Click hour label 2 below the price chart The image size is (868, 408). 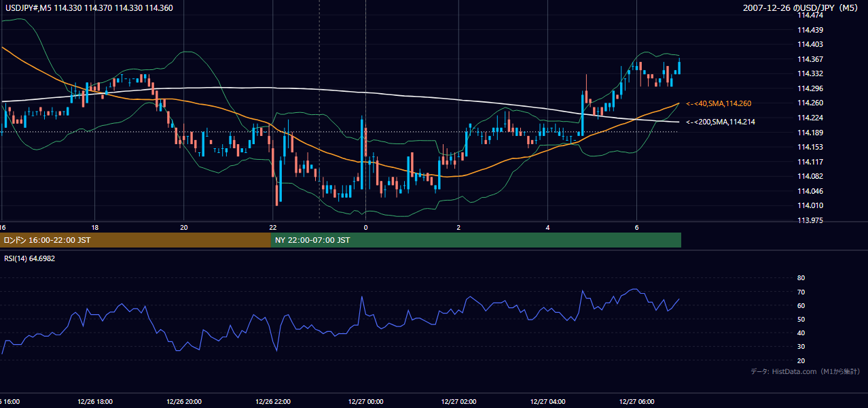[458, 227]
